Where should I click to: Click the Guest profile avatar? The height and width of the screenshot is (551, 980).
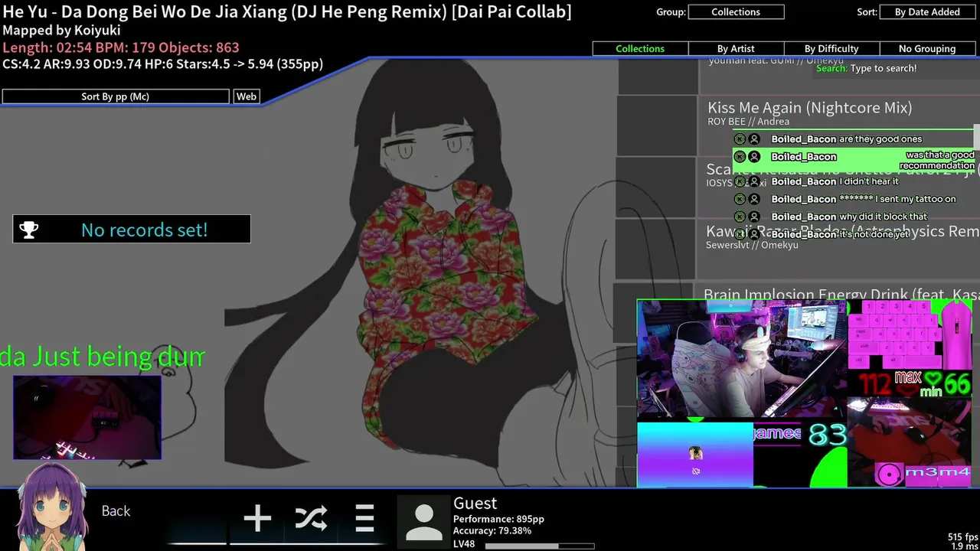[423, 522]
